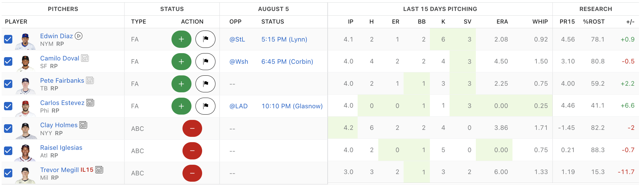
Task: Sort by the SV column header
Action: [468, 22]
